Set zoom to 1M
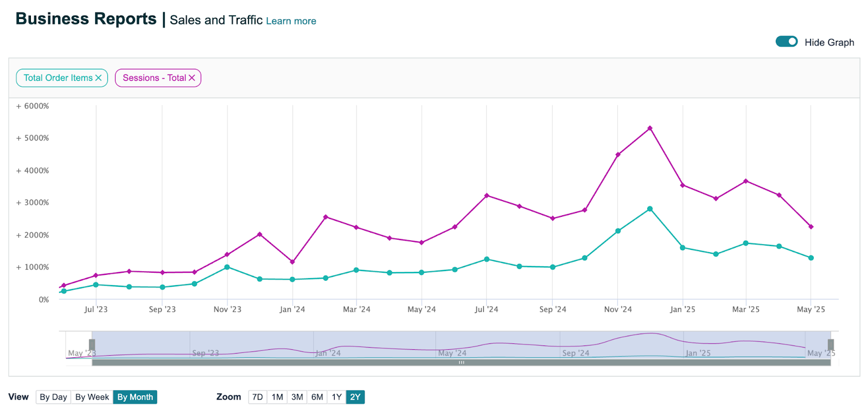Screen dimensions: 868x411 point(277,397)
